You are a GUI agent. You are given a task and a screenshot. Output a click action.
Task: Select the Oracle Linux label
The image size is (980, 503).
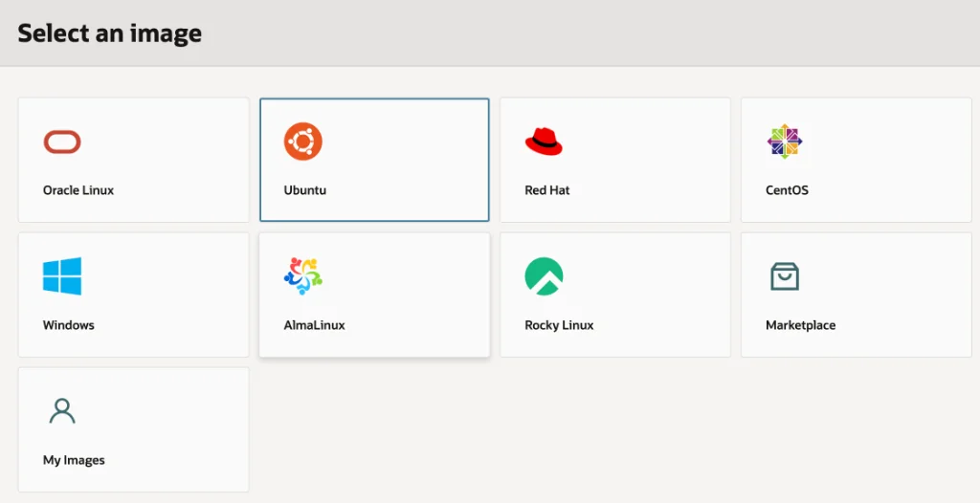click(x=78, y=190)
